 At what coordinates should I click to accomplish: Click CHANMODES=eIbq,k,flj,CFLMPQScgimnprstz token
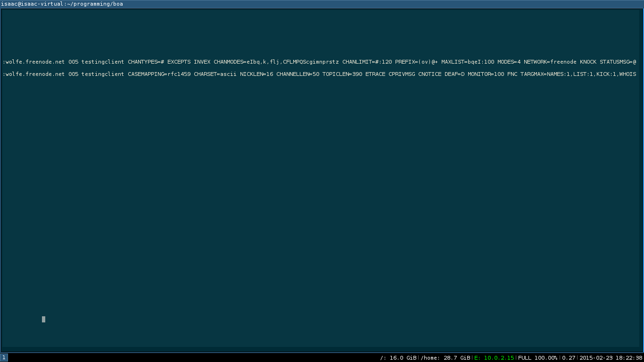tap(276, 62)
